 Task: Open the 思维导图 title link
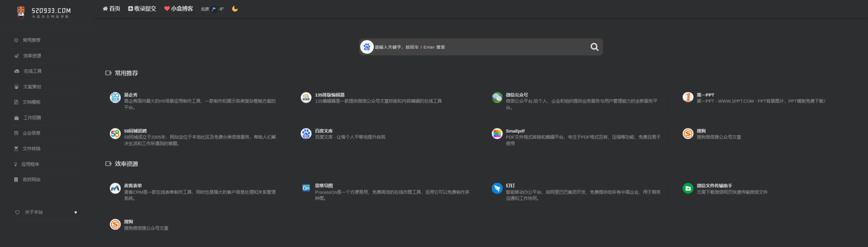(324, 186)
